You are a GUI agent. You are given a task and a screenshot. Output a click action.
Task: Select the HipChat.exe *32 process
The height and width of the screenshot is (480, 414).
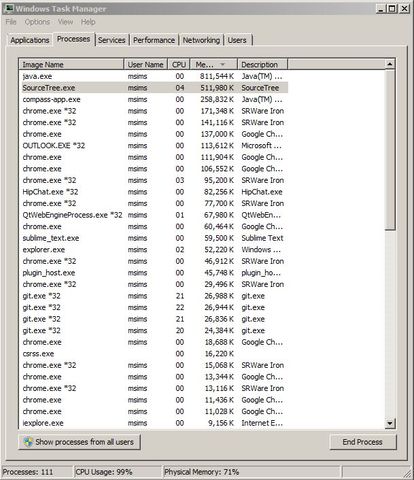[153, 192]
